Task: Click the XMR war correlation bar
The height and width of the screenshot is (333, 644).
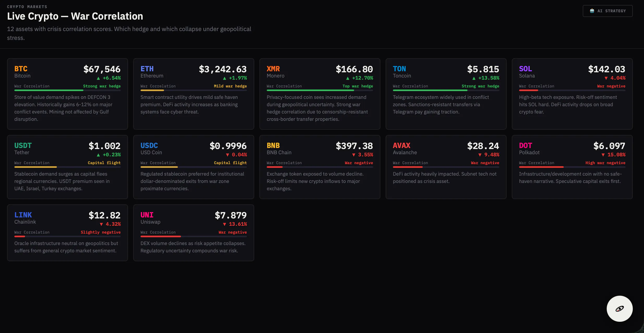Action: [x=320, y=90]
